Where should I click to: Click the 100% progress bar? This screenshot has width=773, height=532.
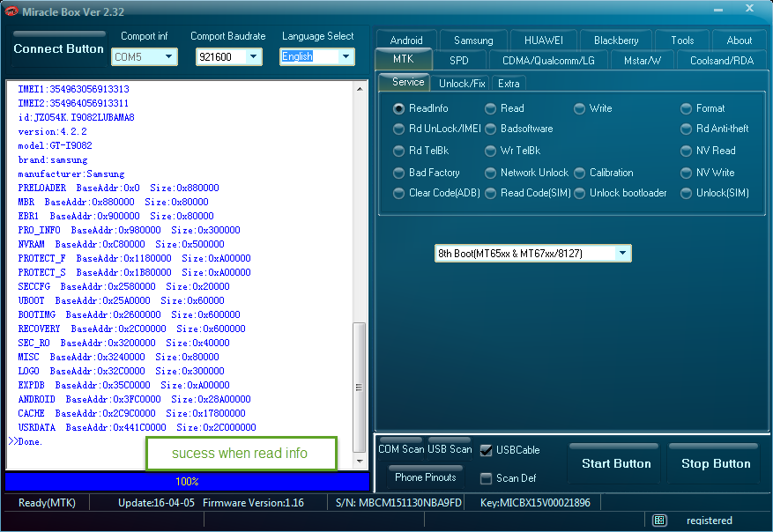pos(188,481)
